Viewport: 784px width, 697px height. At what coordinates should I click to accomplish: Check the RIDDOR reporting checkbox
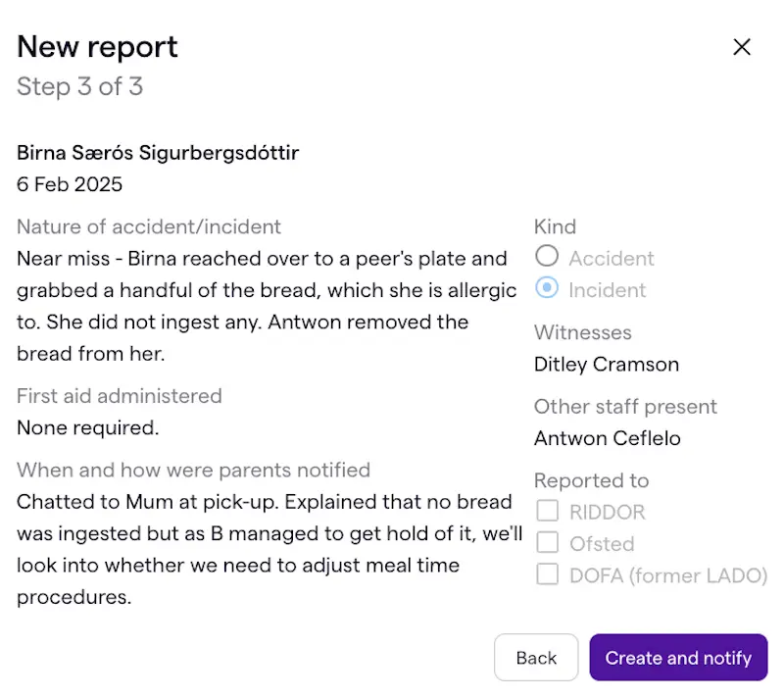pos(548,511)
